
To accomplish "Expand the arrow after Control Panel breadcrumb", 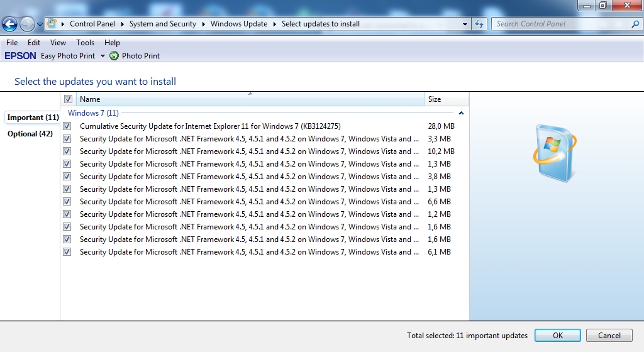I will coord(123,25).
